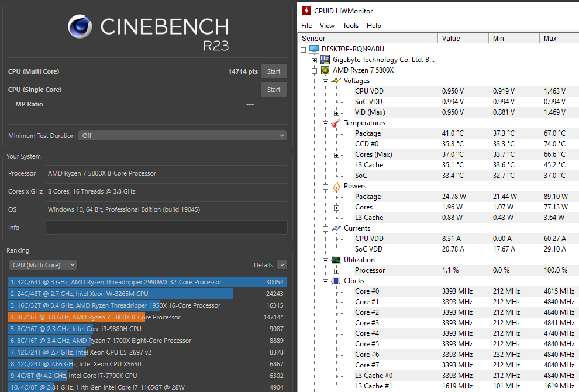Start the CPU Multi Core test
Image resolution: width=579 pixels, height=392 pixels.
pyautogui.click(x=274, y=71)
